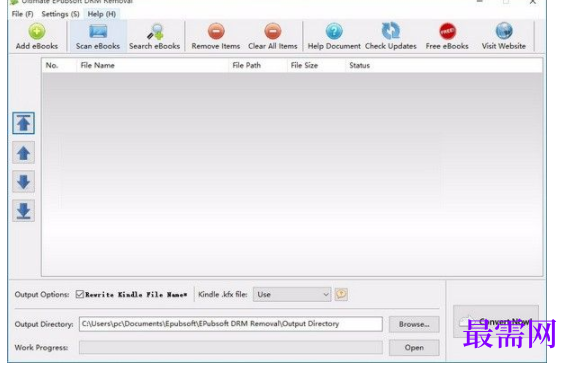Click the Browse... button
Viewport: 575px width, 365px height.
coord(414,324)
